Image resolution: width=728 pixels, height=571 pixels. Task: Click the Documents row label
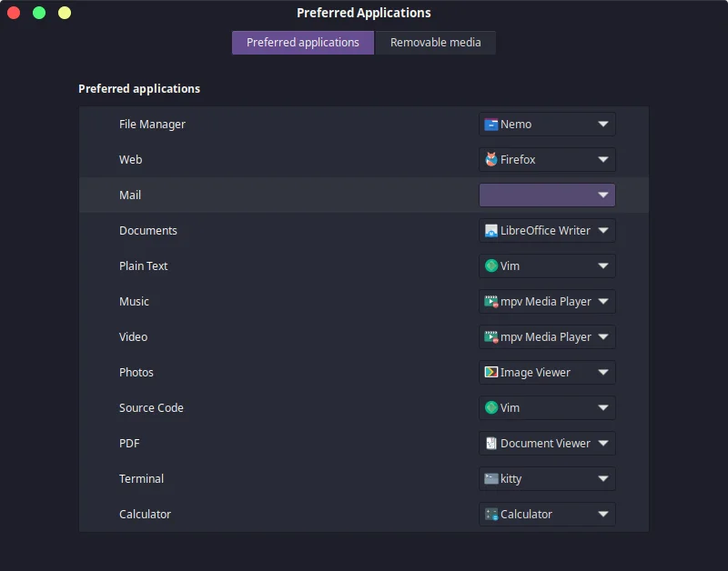tap(148, 231)
